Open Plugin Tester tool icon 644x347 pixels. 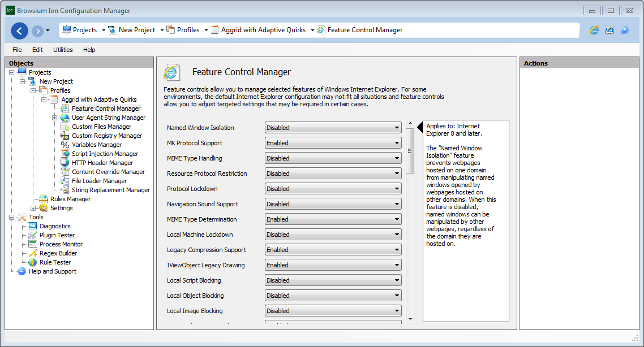pyautogui.click(x=33, y=235)
